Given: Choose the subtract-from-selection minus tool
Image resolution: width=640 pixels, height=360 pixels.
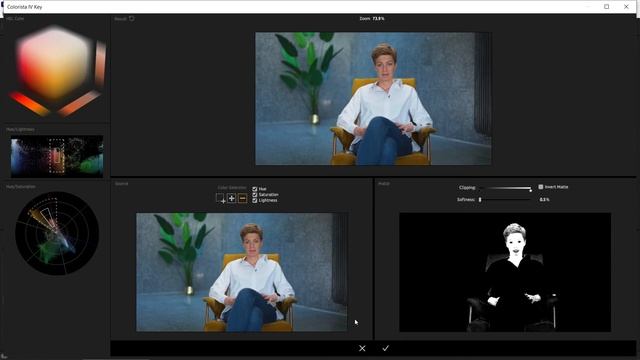Looking at the screenshot, I should [x=242, y=198].
